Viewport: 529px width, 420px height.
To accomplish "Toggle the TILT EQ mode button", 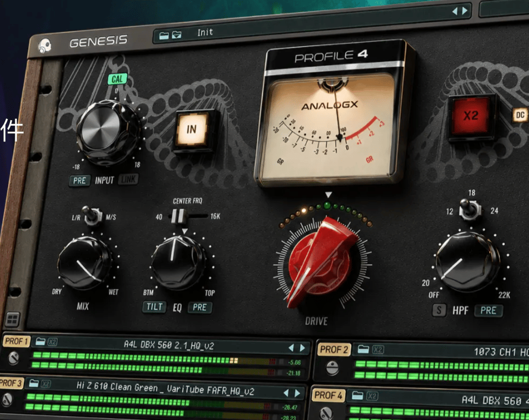I will (154, 307).
